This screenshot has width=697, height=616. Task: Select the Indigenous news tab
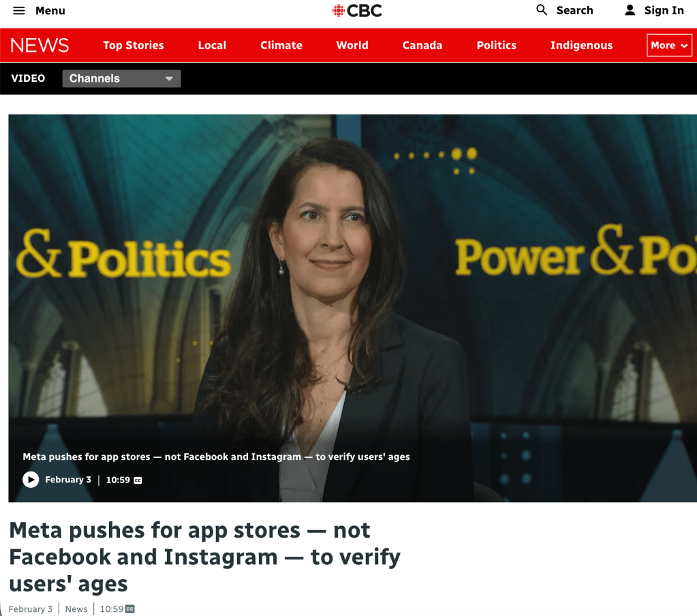(x=581, y=46)
